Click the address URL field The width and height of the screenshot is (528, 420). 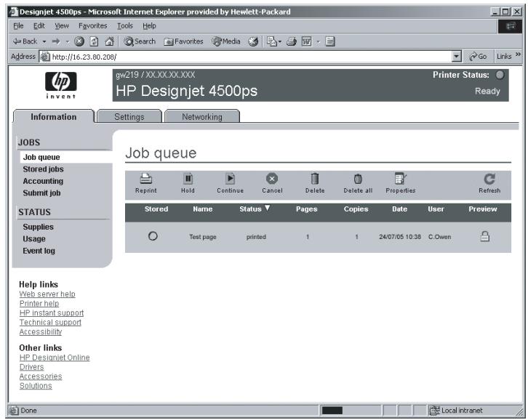click(x=250, y=57)
